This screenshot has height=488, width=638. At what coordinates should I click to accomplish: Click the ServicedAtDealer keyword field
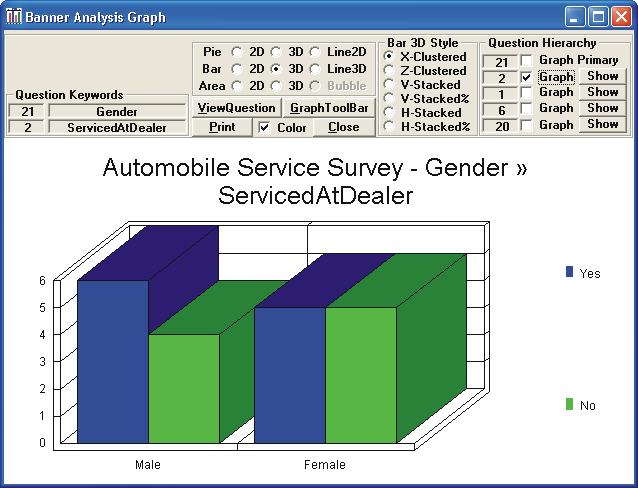(x=117, y=127)
